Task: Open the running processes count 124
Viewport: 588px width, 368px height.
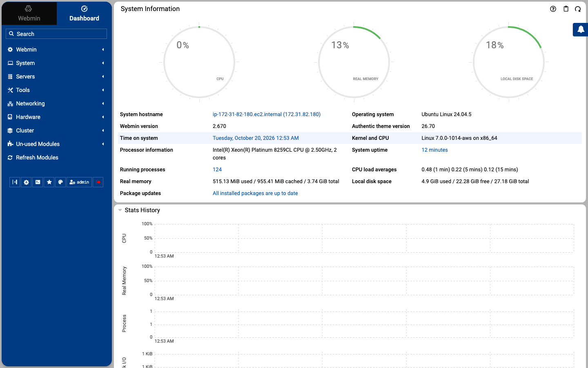Action: click(217, 170)
